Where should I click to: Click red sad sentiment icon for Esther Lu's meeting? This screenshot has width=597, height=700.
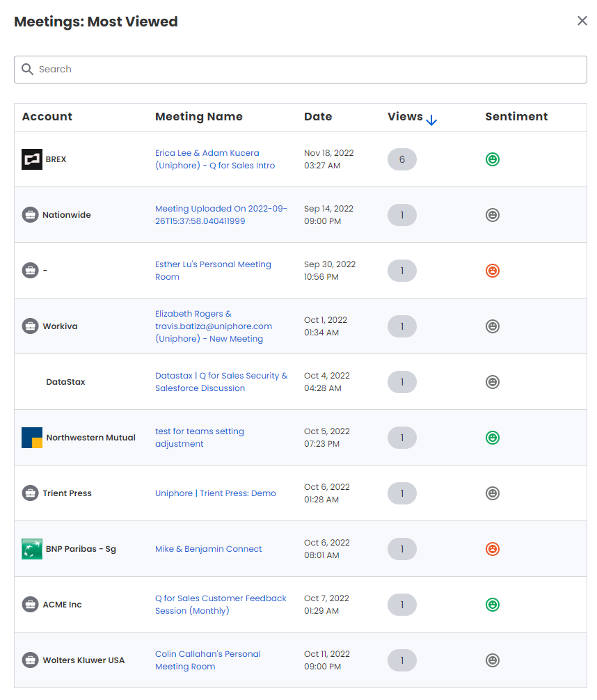[x=493, y=271]
